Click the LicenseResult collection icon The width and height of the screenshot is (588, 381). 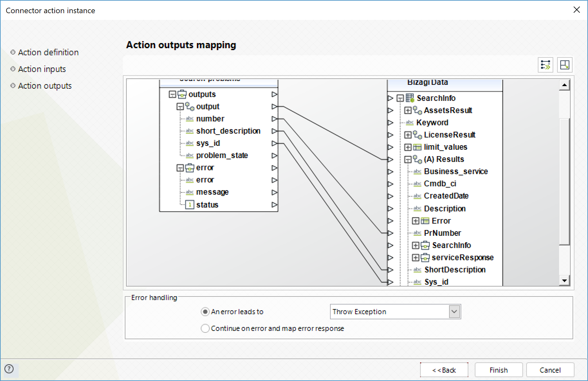(418, 135)
